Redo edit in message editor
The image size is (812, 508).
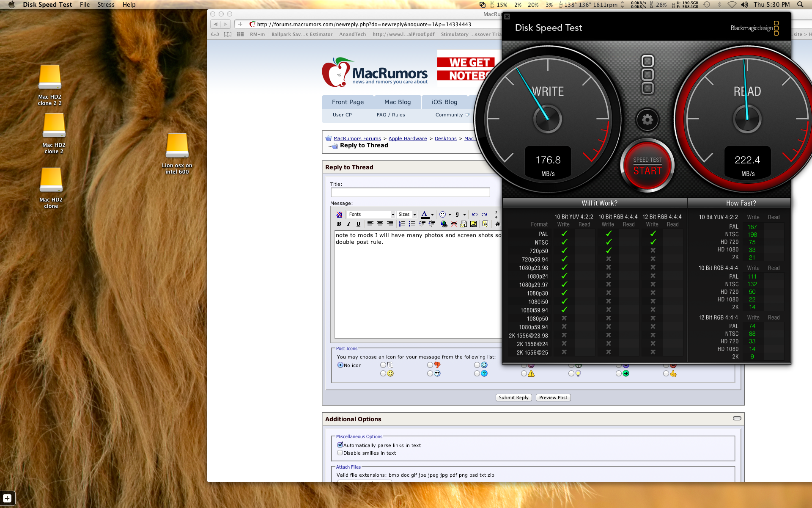pos(484,214)
